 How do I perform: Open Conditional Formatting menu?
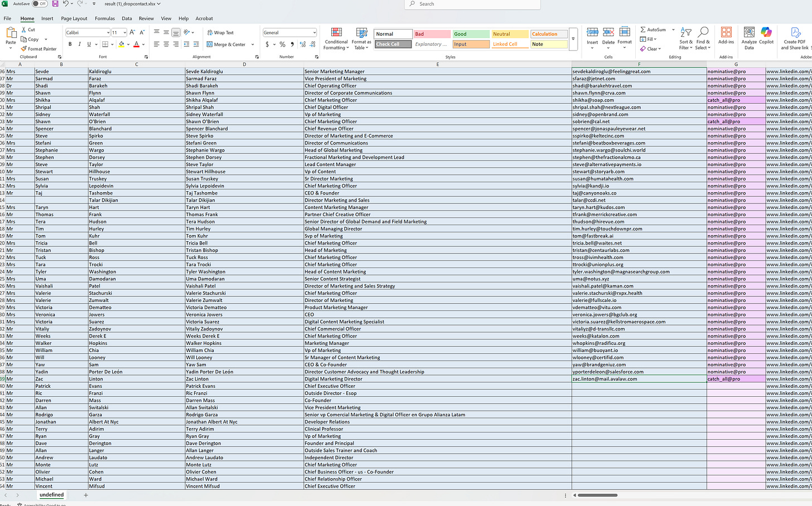point(336,38)
